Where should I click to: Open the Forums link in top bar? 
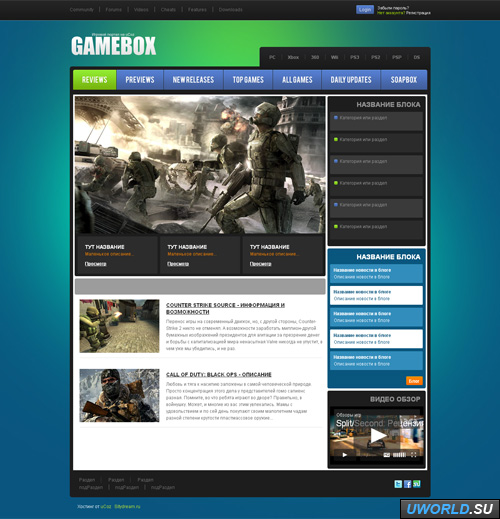[114, 10]
